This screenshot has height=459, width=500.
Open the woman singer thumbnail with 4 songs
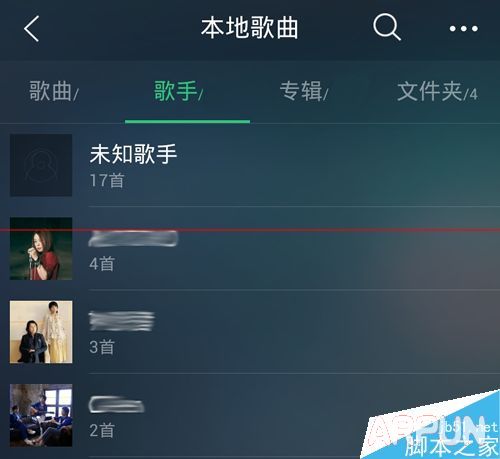41,249
